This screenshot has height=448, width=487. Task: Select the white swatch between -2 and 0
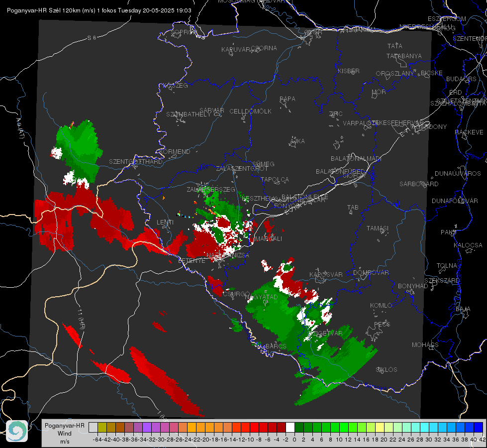point(290,427)
